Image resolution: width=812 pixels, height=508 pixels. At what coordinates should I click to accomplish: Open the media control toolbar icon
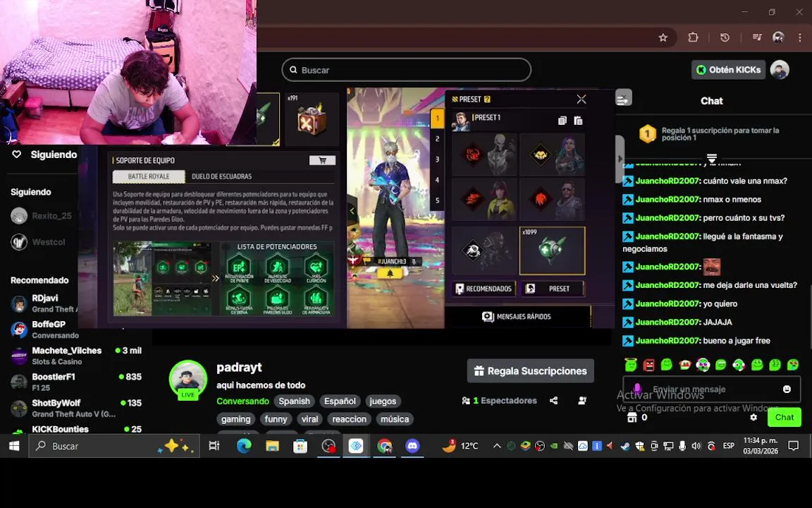tap(756, 37)
